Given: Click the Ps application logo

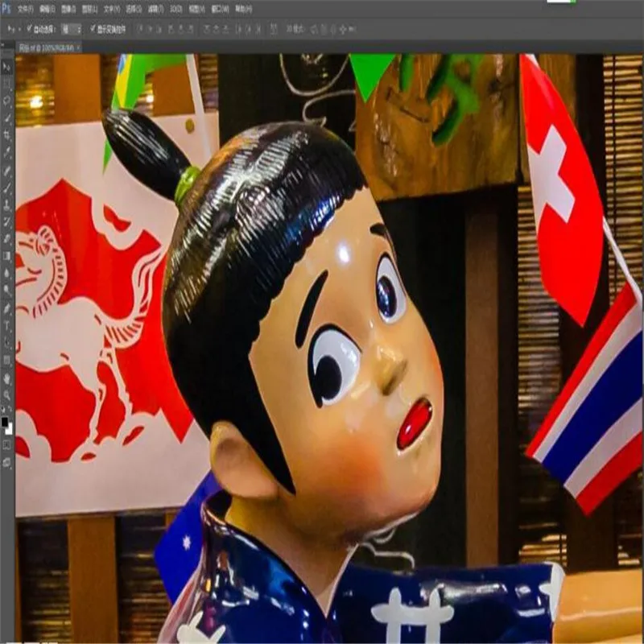Looking at the screenshot, I should [6, 8].
